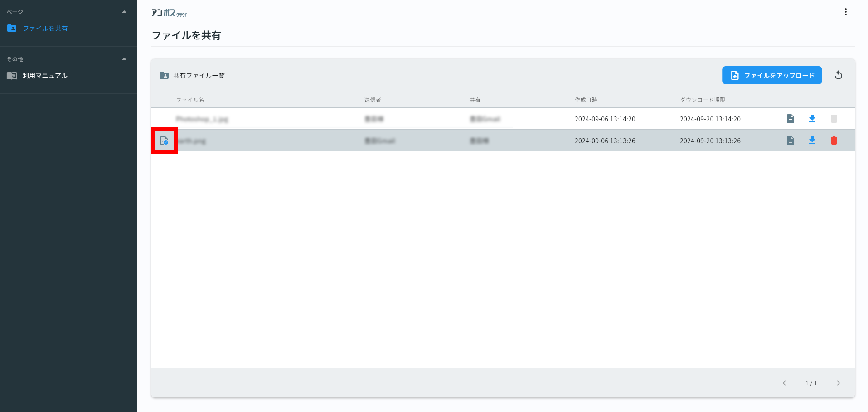Select created date 2024-09-06 13:14:20
868x412 pixels.
tap(605, 119)
